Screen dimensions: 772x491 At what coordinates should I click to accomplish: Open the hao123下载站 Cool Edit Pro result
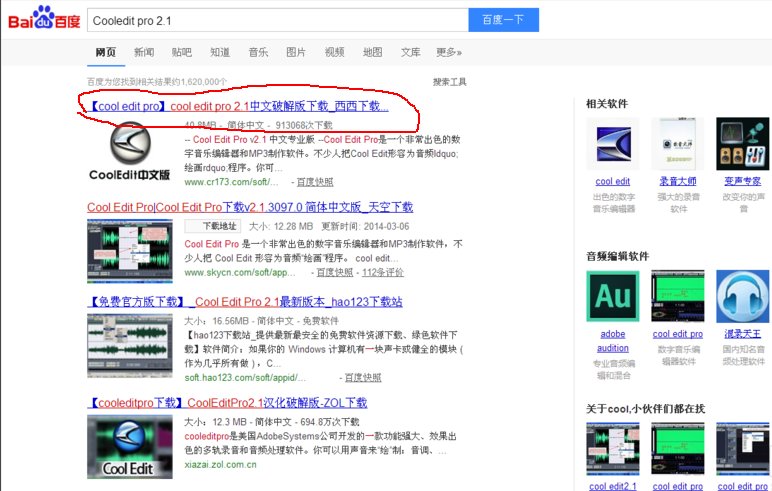click(x=245, y=302)
